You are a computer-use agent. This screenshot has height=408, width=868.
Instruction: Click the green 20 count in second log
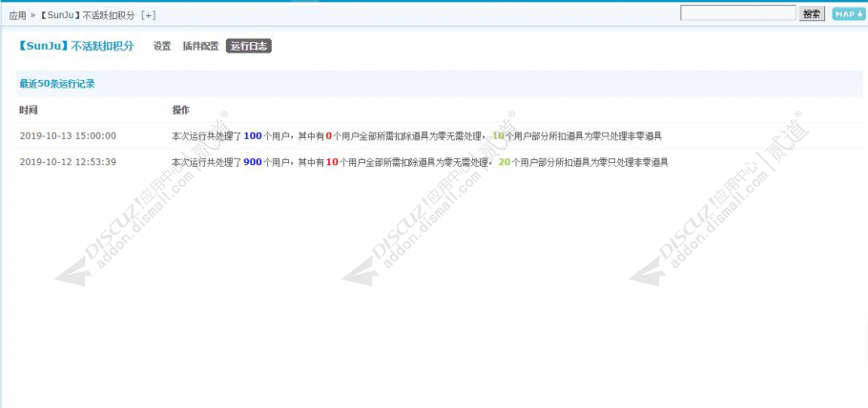pyautogui.click(x=505, y=162)
